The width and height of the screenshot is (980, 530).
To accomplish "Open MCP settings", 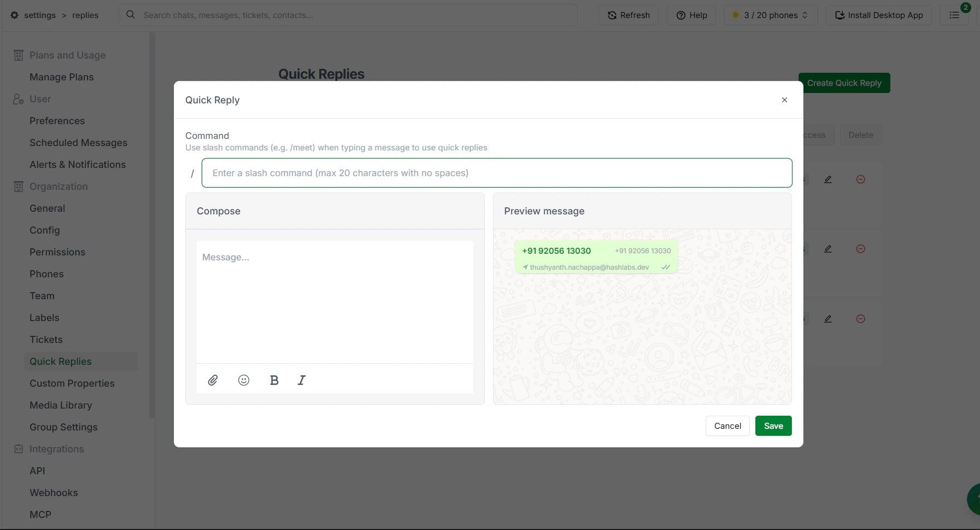I will [x=40, y=515].
